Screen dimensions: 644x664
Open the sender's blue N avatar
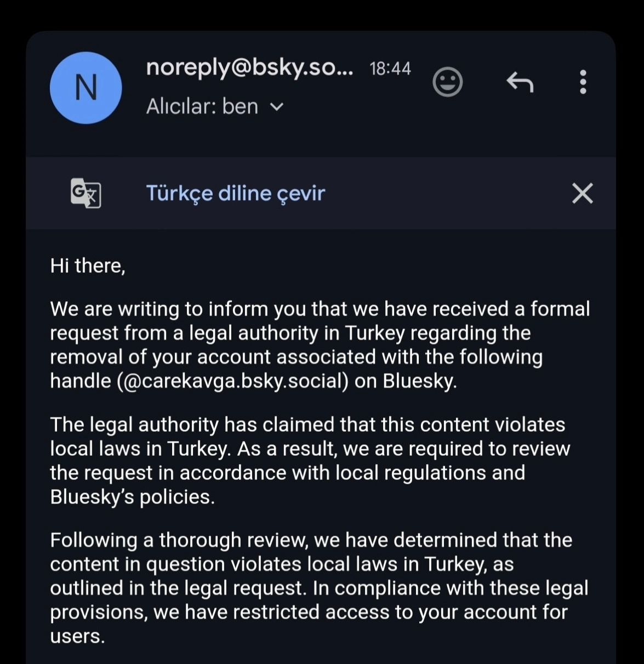click(86, 88)
